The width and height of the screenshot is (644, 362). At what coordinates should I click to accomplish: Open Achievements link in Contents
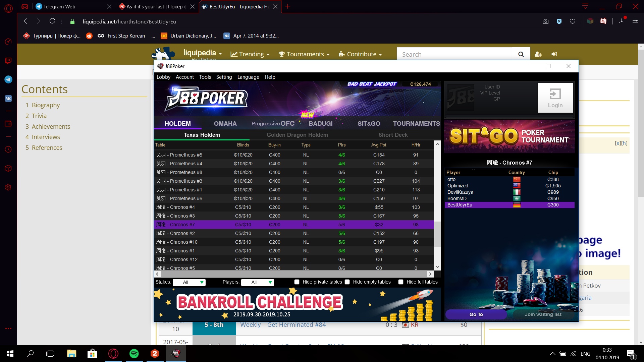point(51,126)
